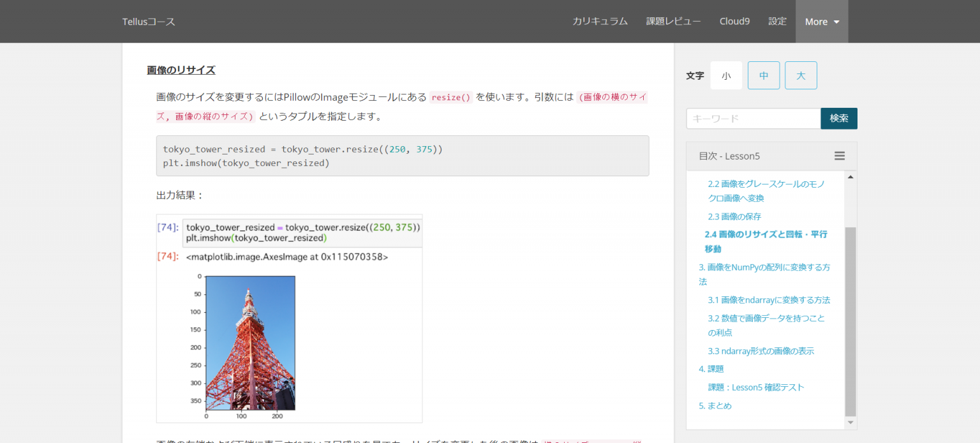Set font size to 大

click(801, 75)
